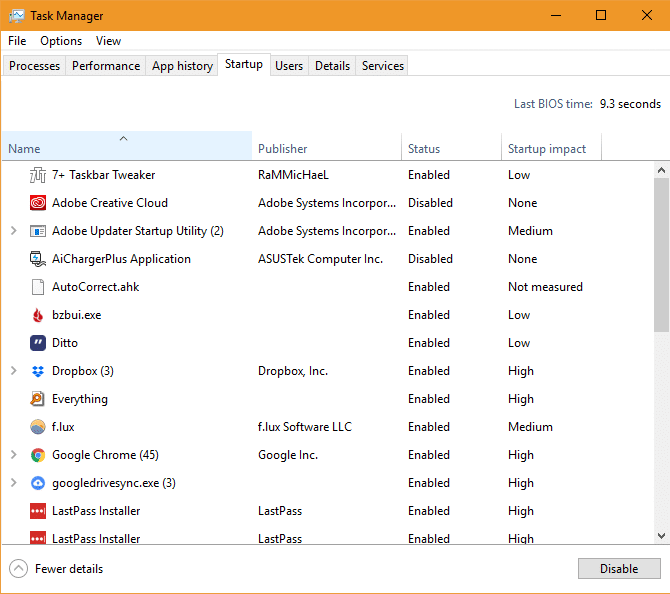This screenshot has height=594, width=670.
Task: Click the Not measured startup impact cell
Action: point(545,287)
